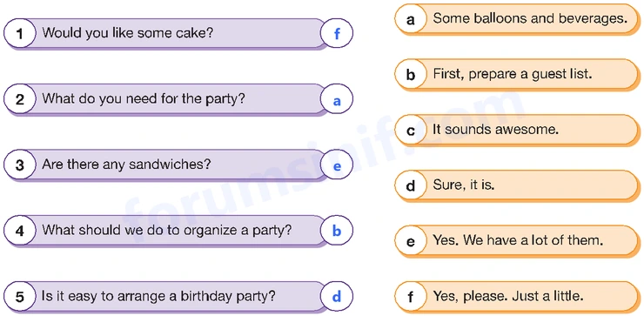The width and height of the screenshot is (644, 316).
Task: Select 'Are there any sandwiches?' question
Action: tap(126, 165)
